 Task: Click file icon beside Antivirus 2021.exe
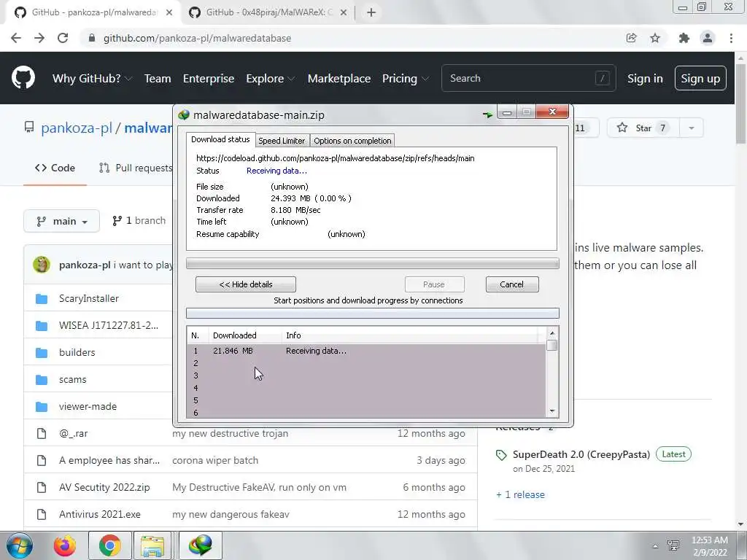(42, 514)
